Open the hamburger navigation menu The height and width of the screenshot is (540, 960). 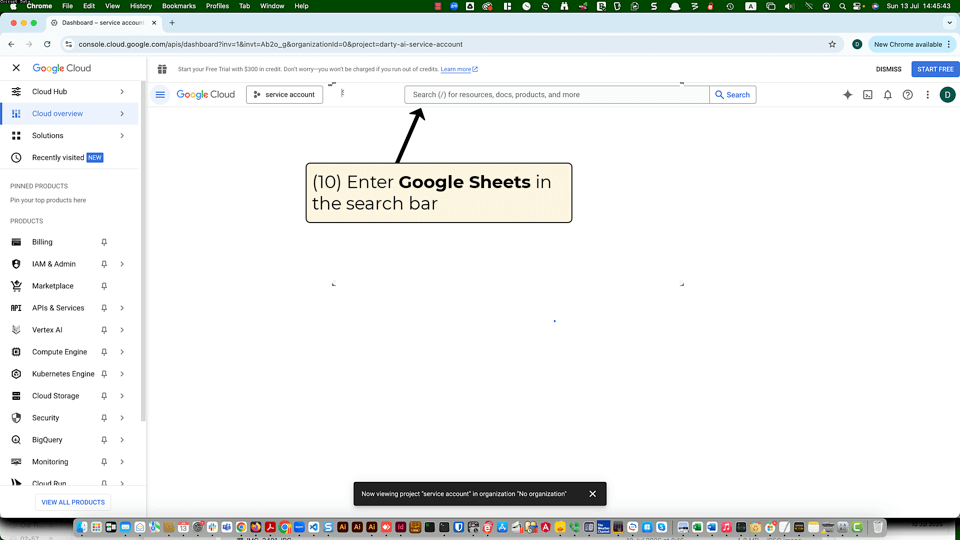pyautogui.click(x=160, y=95)
